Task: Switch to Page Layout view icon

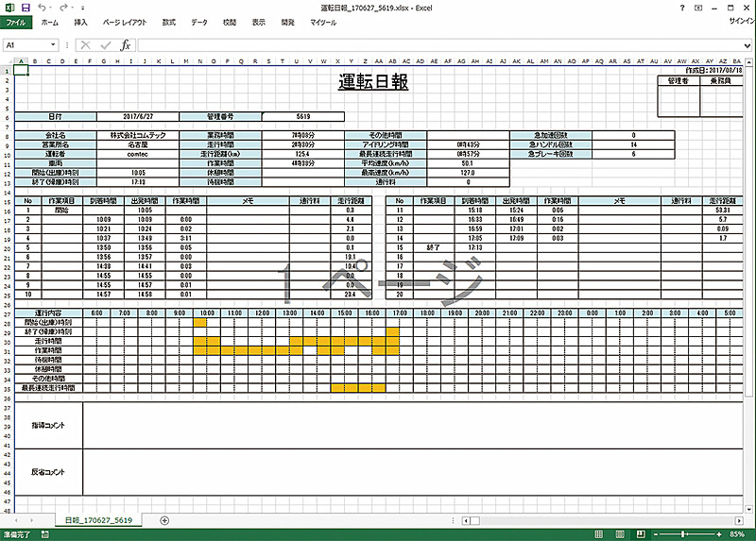Action: pos(620,534)
